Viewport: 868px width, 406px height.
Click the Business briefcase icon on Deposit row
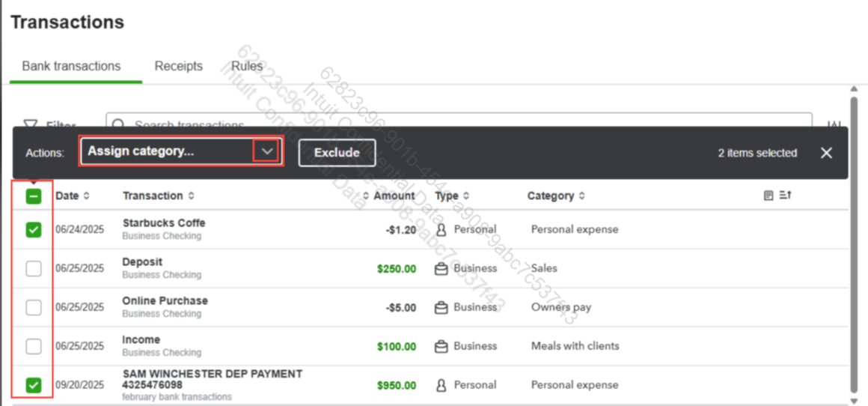point(441,268)
